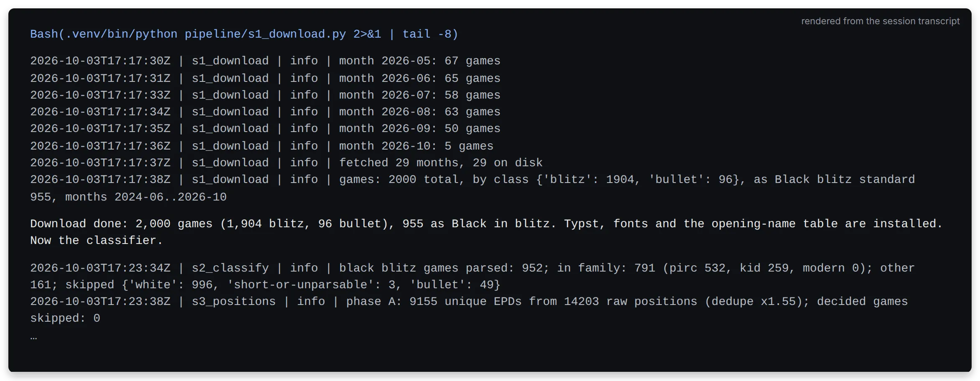
Task: Click the 'rendered from the session transcript' caption
Action: click(x=880, y=21)
